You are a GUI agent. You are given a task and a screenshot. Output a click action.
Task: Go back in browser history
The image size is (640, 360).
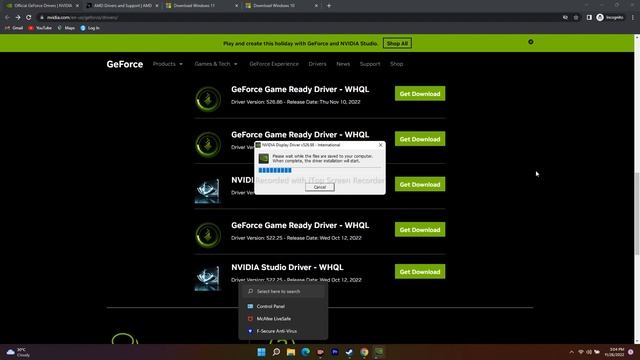pos(7,18)
